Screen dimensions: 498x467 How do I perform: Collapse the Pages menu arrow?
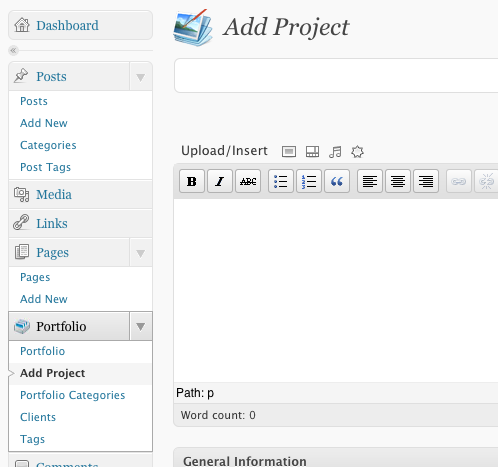click(141, 253)
